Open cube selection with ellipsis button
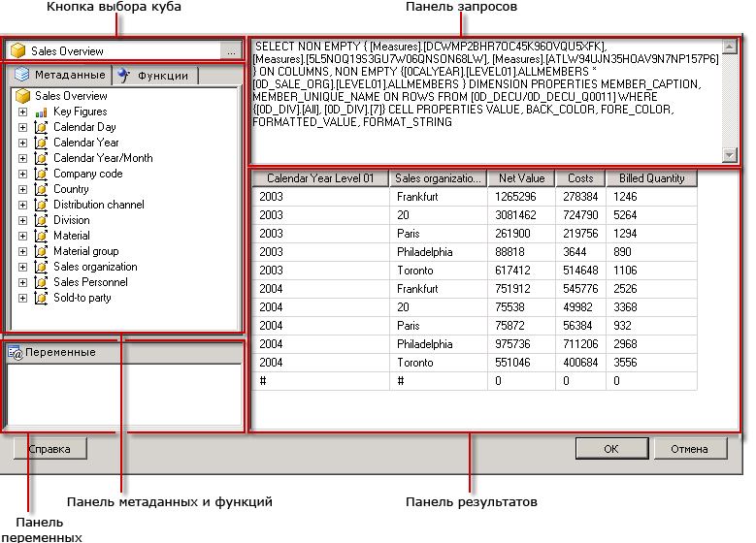The image size is (756, 543). [x=231, y=51]
